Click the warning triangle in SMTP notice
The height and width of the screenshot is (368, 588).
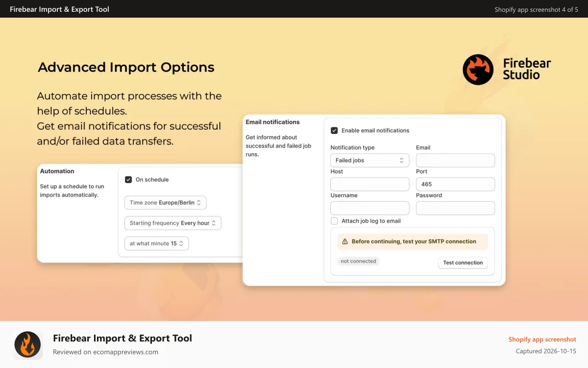[345, 241]
